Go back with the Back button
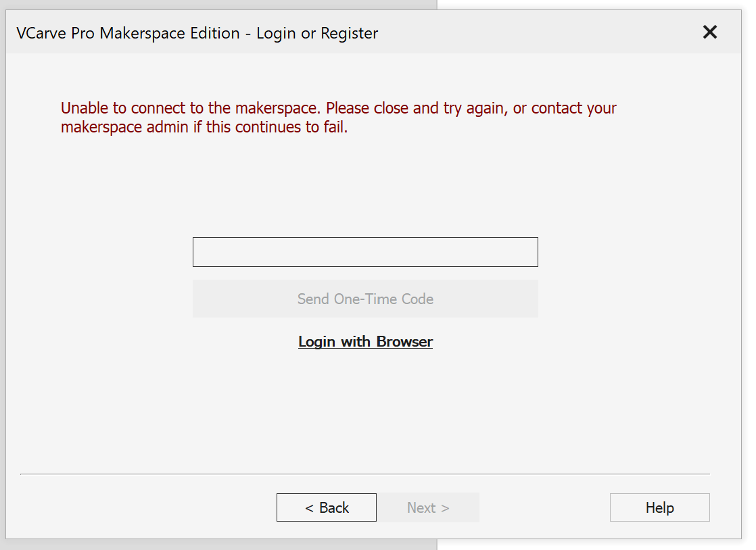This screenshot has height=550, width=756. point(327,508)
